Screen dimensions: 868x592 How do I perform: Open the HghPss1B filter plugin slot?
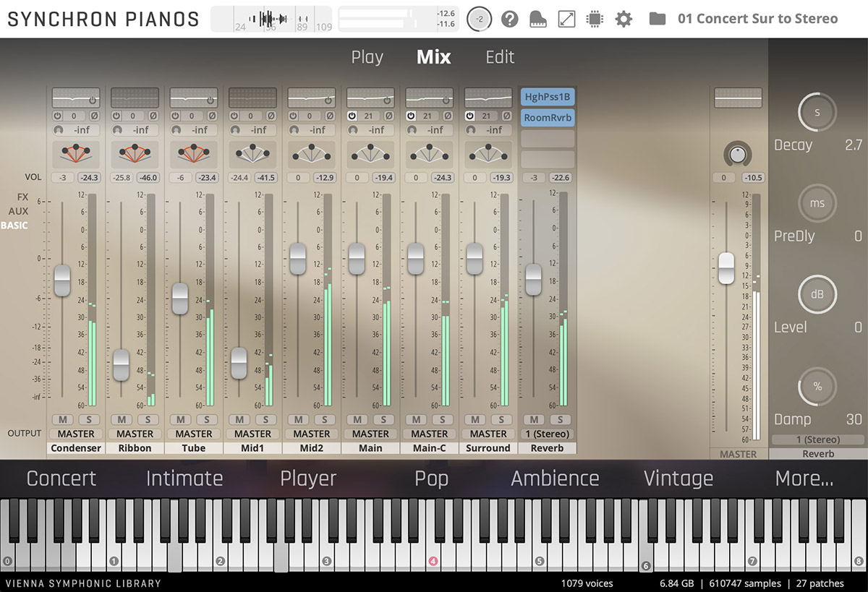click(547, 95)
